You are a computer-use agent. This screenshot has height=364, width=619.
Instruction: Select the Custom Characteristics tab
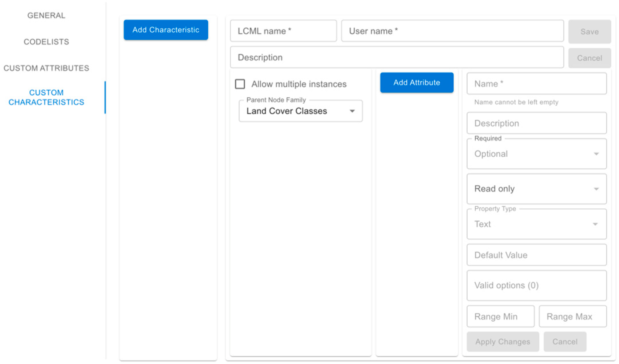pyautogui.click(x=46, y=97)
